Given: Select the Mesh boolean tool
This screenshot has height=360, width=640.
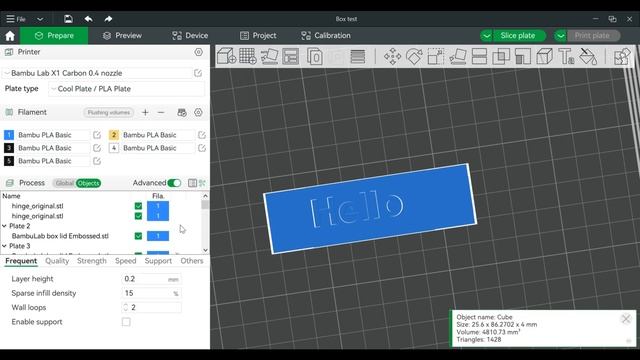Looking at the screenshot, I should coord(501,56).
